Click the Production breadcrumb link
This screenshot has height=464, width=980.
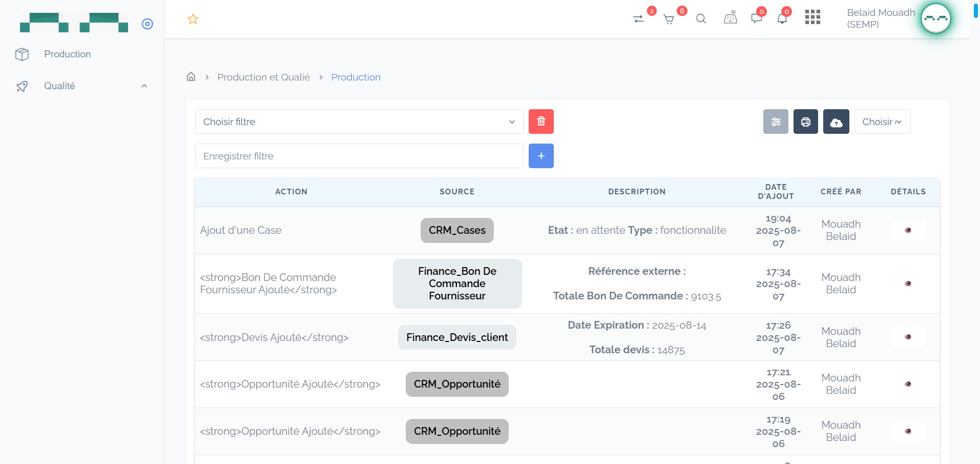coord(356,77)
